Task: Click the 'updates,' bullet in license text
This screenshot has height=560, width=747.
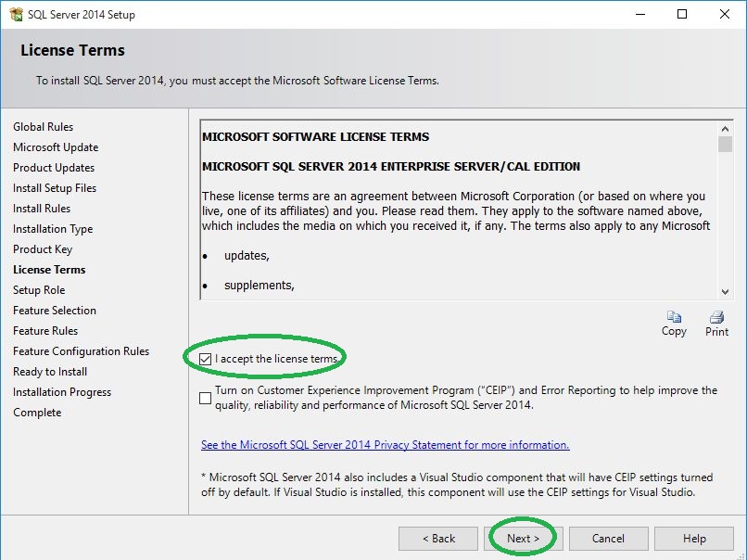Action: coord(247,256)
